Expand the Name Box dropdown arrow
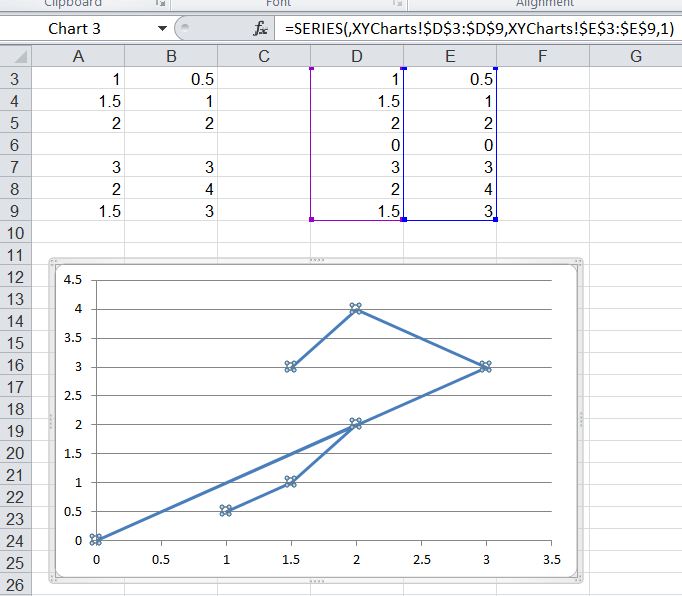This screenshot has width=682, height=596. tap(163, 29)
